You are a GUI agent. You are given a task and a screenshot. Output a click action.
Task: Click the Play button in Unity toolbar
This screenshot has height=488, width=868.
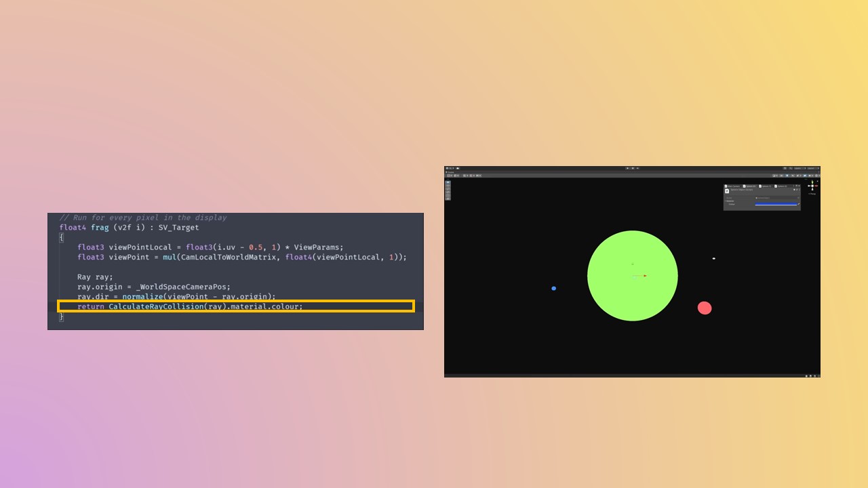tap(627, 168)
